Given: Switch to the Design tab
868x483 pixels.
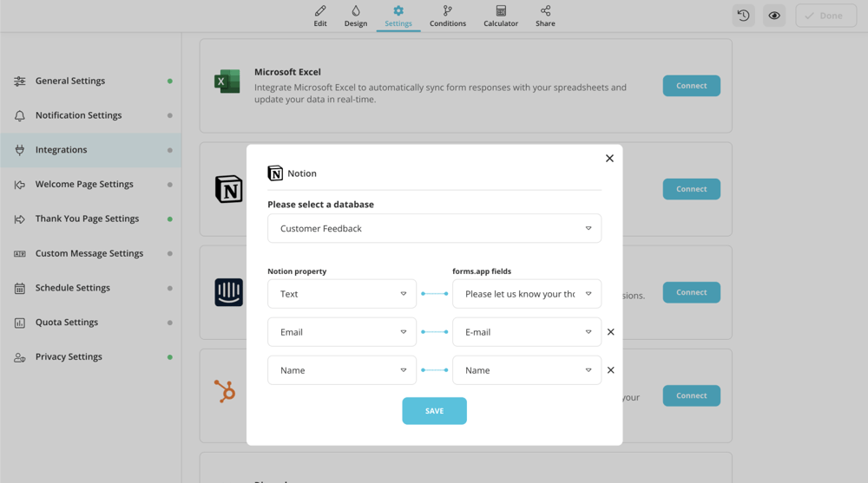Looking at the screenshot, I should (x=356, y=16).
